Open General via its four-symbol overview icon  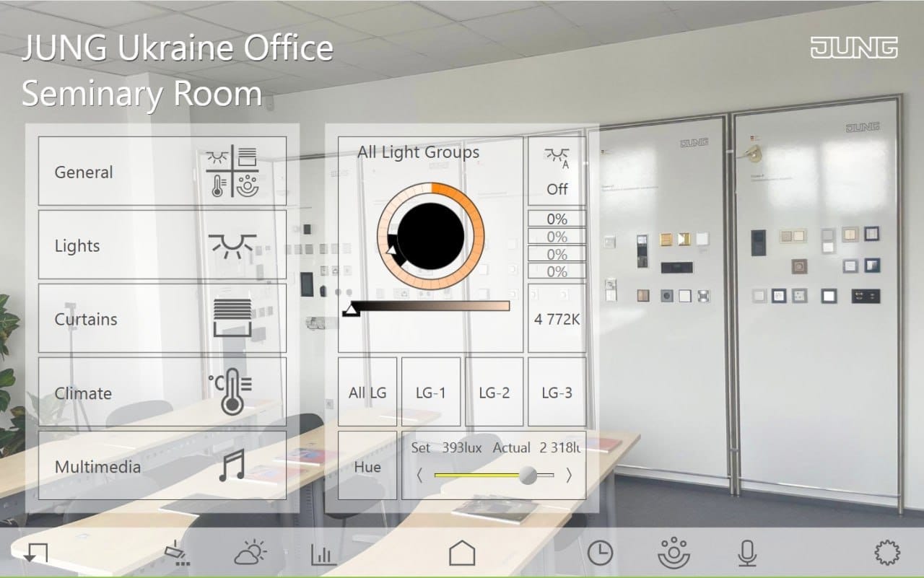coord(232,172)
